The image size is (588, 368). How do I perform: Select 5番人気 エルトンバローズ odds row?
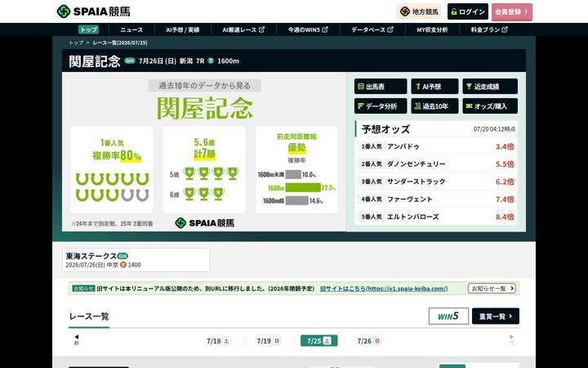pos(436,217)
